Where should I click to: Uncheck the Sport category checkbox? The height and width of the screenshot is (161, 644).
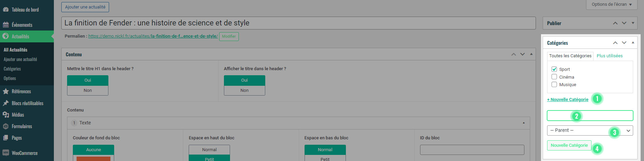(x=554, y=69)
